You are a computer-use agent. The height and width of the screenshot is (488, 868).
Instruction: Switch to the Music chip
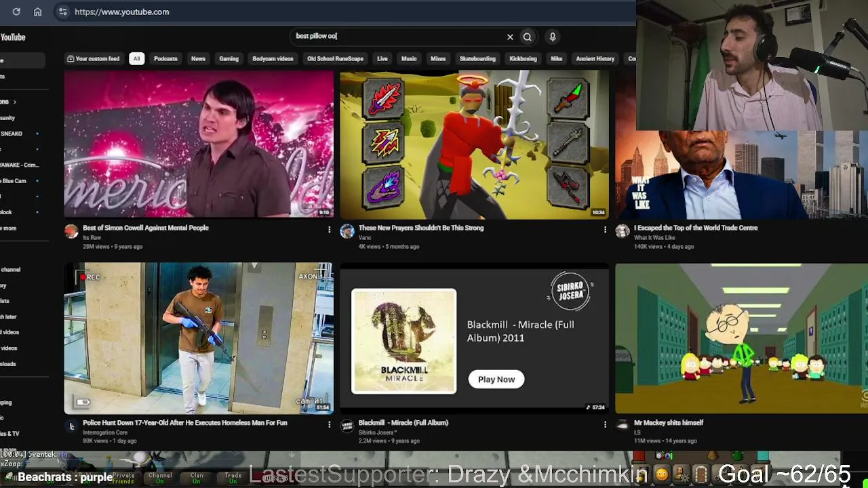click(x=409, y=58)
